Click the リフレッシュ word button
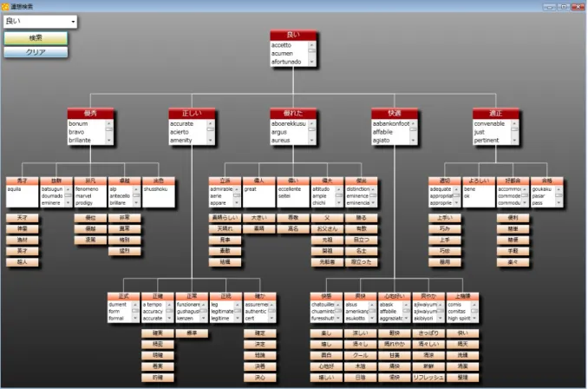588x389 pixels. [428, 378]
